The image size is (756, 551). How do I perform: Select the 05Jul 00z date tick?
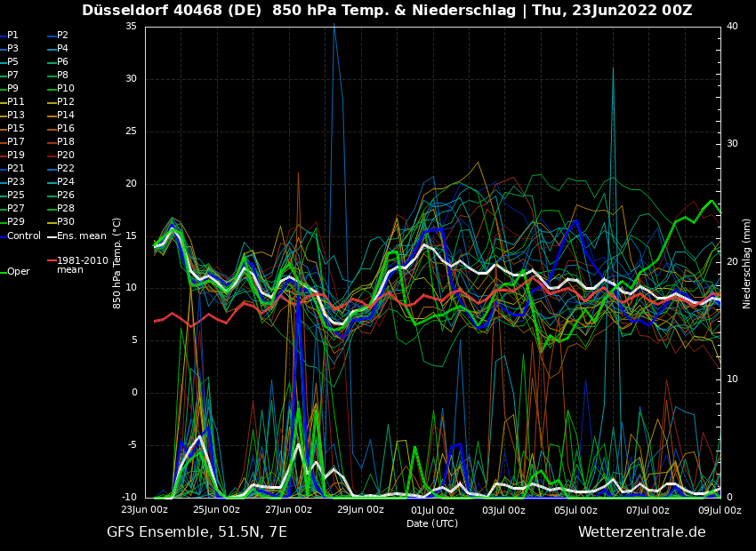(x=575, y=510)
